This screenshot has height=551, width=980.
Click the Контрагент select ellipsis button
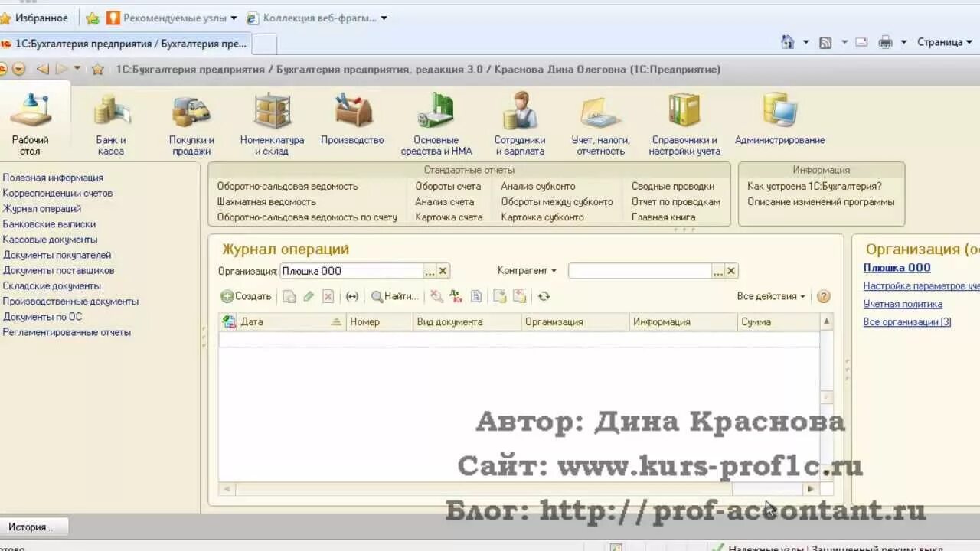click(717, 271)
